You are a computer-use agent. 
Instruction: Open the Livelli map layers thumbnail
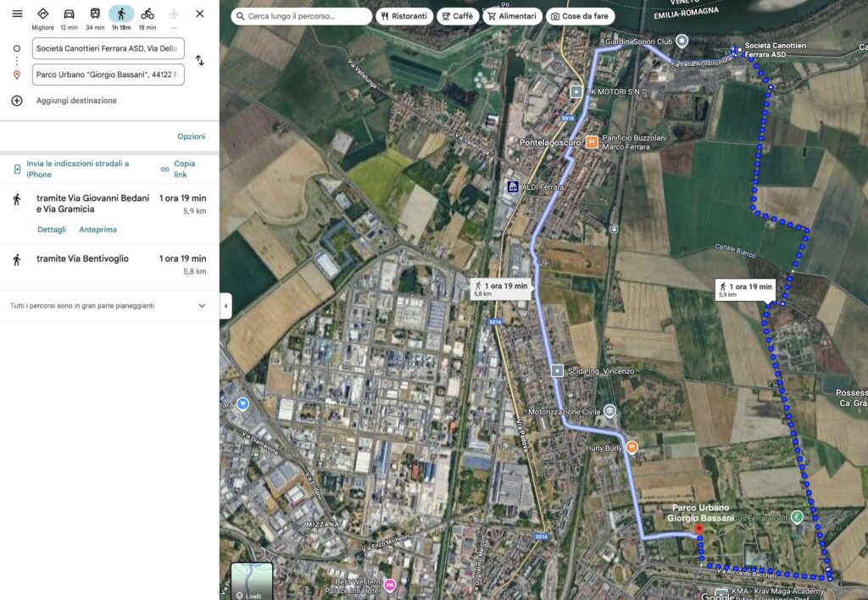tap(252, 581)
